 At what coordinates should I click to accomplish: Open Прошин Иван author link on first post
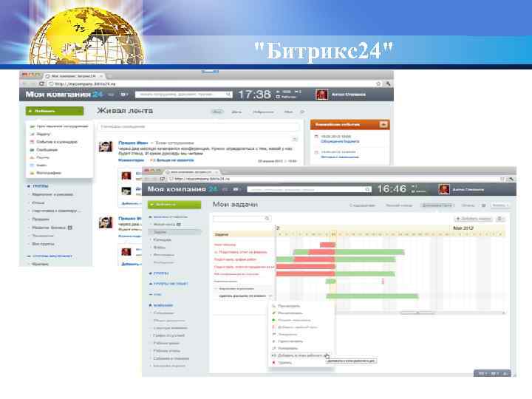pos(133,143)
